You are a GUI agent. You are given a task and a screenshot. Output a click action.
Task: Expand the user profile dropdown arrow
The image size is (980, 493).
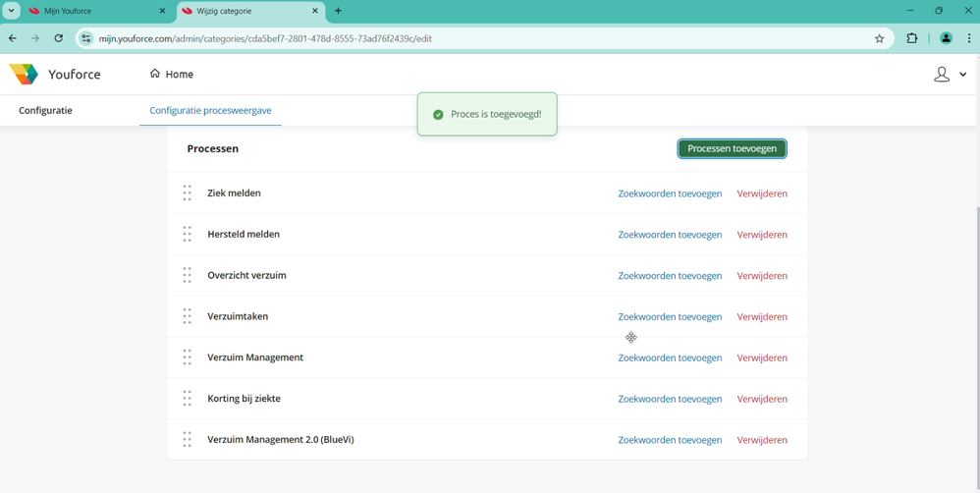(x=962, y=75)
